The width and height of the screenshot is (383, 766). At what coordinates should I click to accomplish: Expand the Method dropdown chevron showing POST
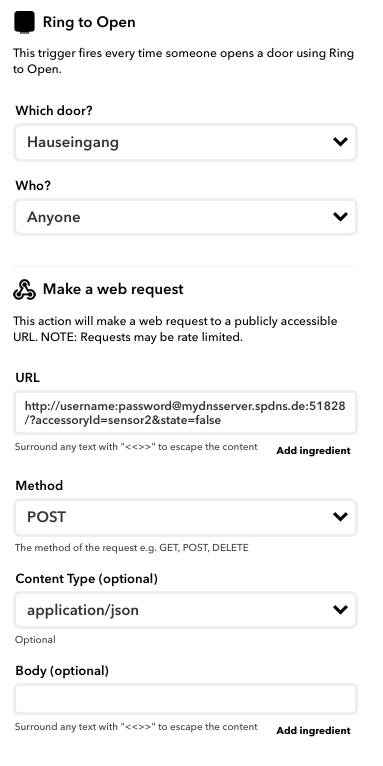pyautogui.click(x=340, y=516)
